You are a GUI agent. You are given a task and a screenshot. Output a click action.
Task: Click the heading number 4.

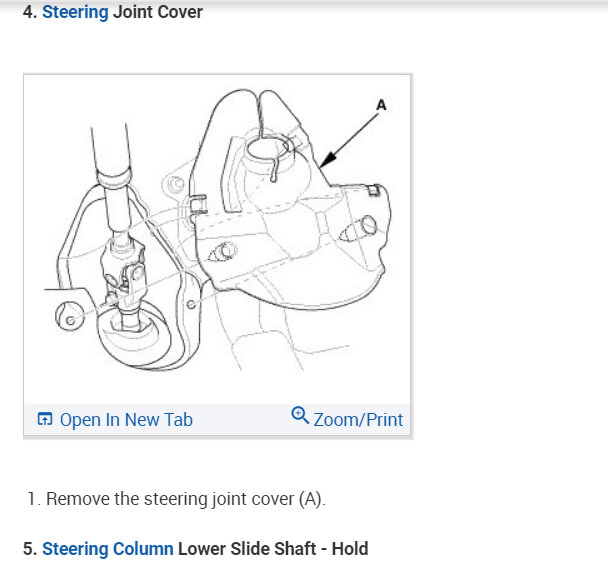tap(30, 12)
